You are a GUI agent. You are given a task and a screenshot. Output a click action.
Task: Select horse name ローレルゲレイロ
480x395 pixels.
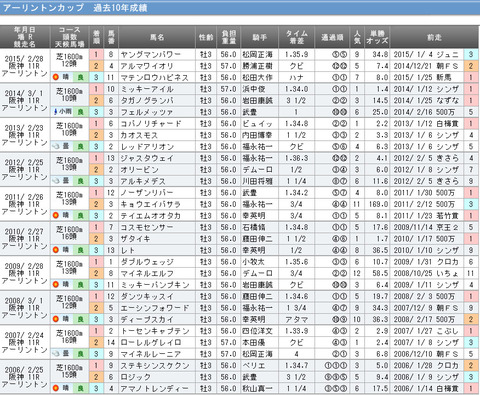[x=151, y=342]
